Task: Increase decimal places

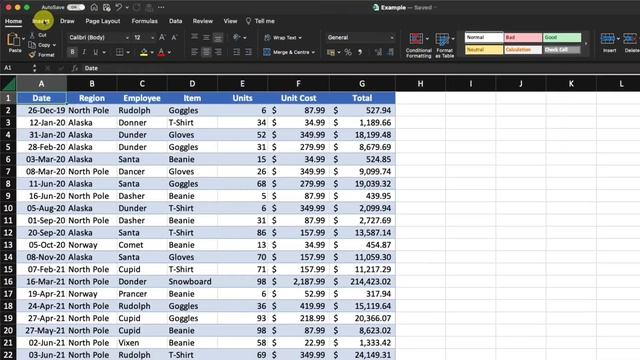Action: (378, 52)
